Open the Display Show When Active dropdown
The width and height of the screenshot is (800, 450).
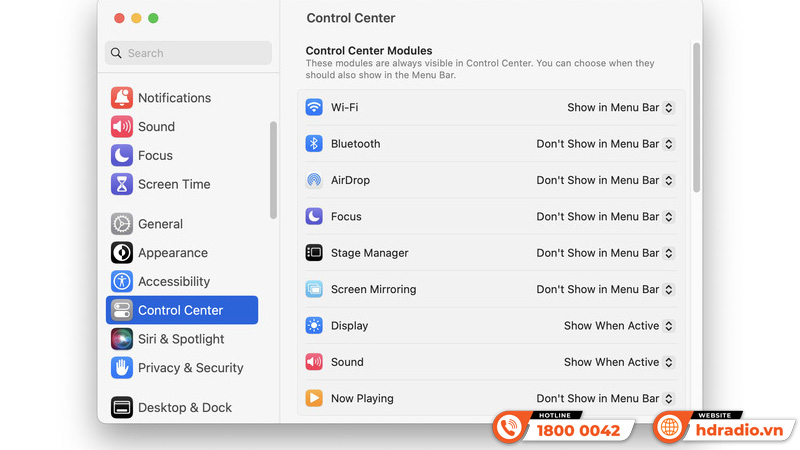point(619,326)
